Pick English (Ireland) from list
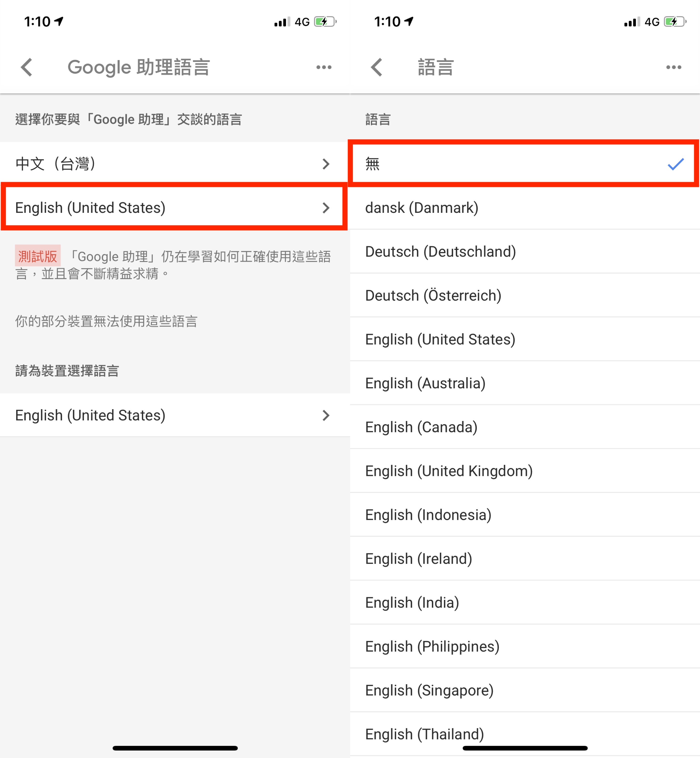This screenshot has height=758, width=700. (525, 559)
